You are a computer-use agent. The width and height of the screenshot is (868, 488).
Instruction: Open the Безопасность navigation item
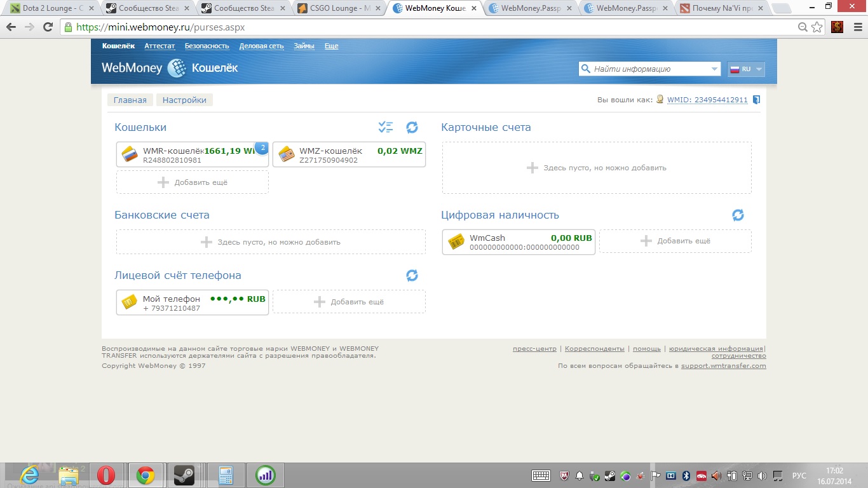coord(207,46)
